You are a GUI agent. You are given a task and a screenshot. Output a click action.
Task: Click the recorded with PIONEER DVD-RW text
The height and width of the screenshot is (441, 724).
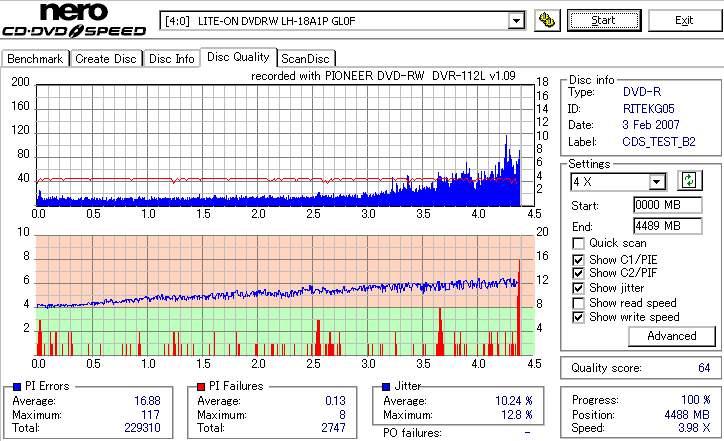click(x=383, y=76)
